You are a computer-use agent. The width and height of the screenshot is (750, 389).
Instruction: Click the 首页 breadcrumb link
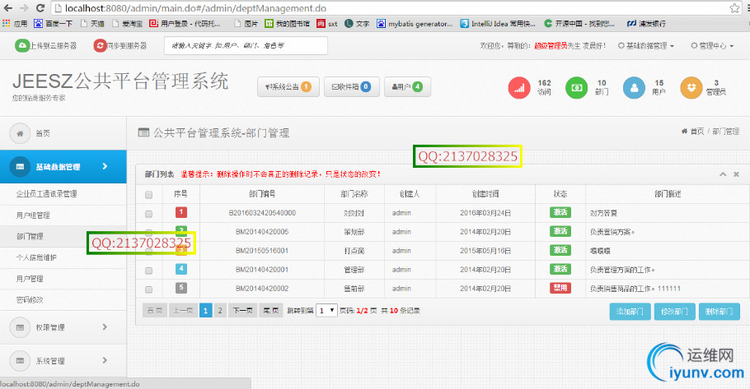point(697,131)
